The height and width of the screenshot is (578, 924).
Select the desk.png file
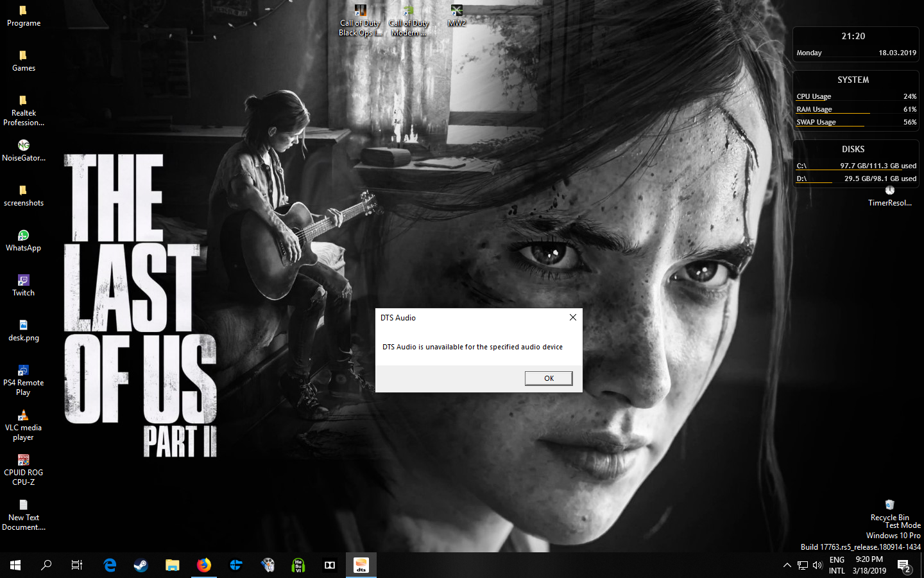pos(24,331)
